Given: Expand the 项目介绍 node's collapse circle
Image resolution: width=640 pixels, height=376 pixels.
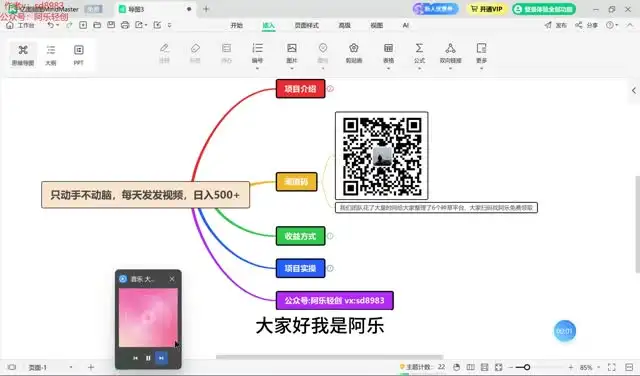Looking at the screenshot, I should [x=330, y=89].
